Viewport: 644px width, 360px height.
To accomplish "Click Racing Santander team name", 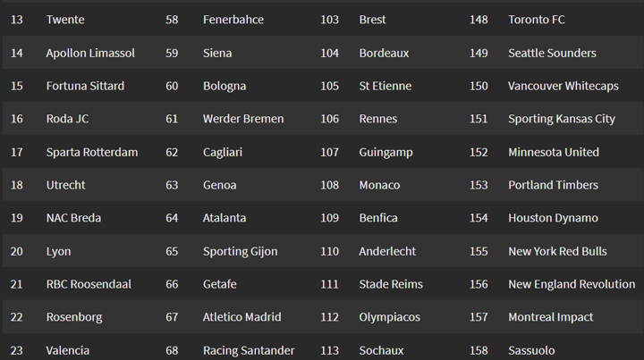I will (x=249, y=350).
